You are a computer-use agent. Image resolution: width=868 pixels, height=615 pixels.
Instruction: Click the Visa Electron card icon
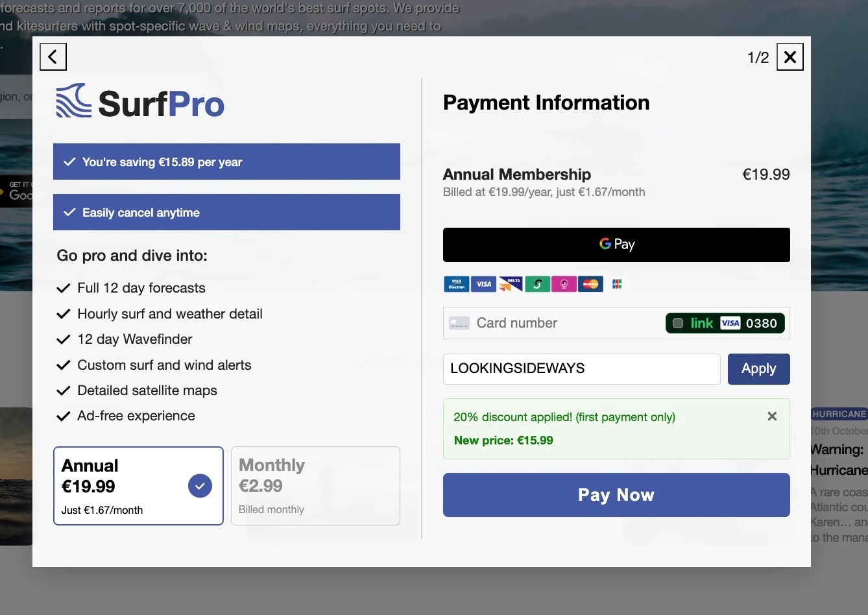456,283
